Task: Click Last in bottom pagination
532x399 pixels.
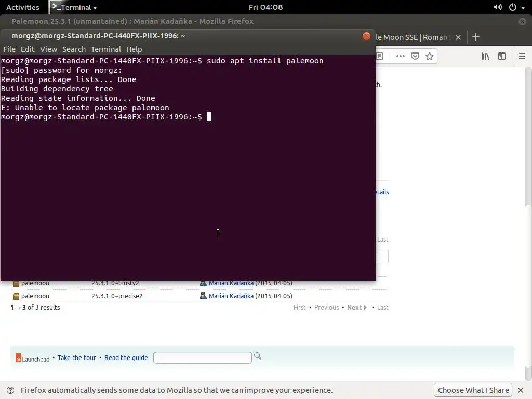Action: (383, 308)
